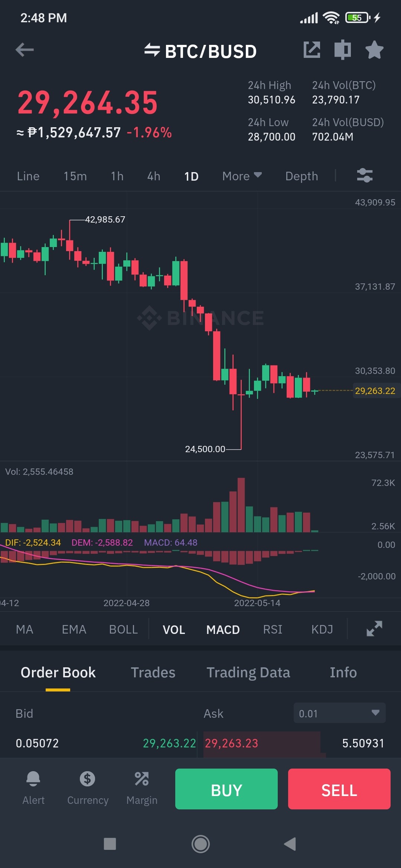Tap the green BUY button

click(226, 789)
